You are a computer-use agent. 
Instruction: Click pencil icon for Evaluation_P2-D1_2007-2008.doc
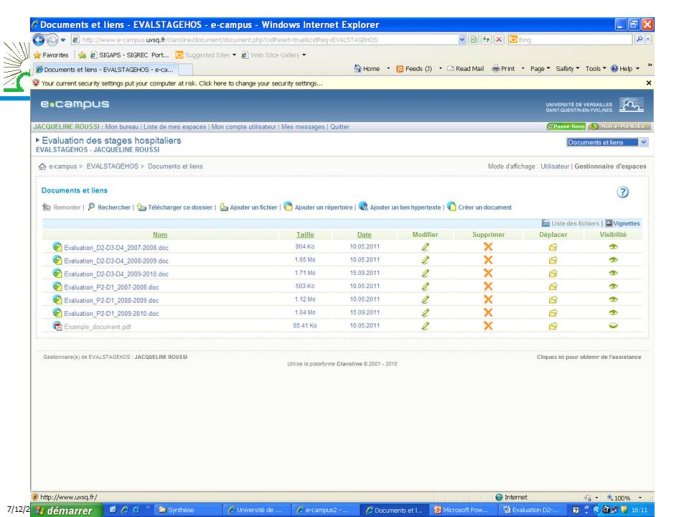tap(425, 286)
